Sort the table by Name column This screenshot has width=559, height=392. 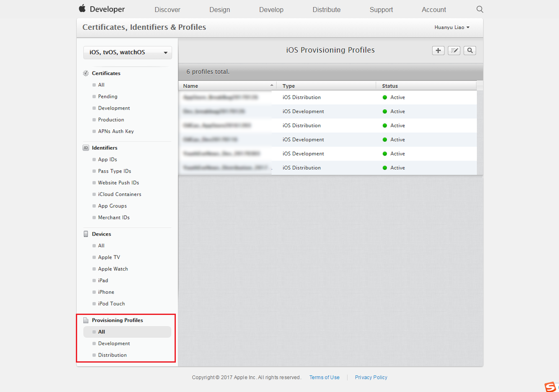tap(228, 86)
